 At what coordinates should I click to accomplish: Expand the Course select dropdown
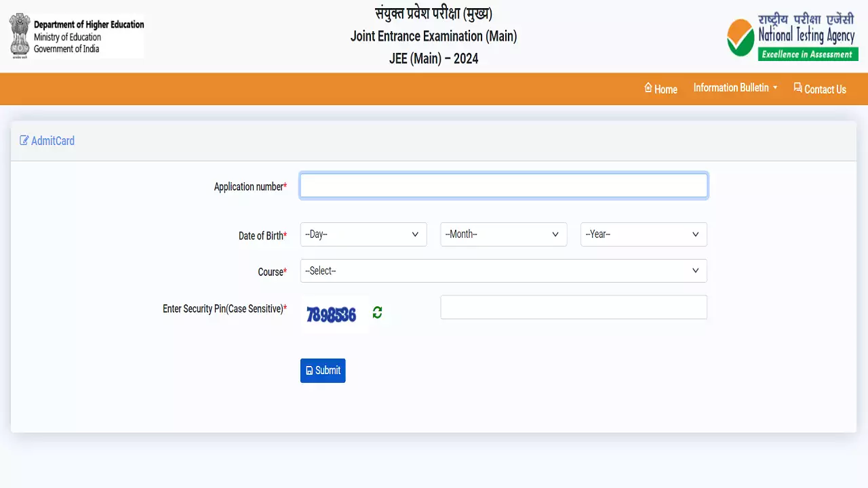[x=503, y=271]
